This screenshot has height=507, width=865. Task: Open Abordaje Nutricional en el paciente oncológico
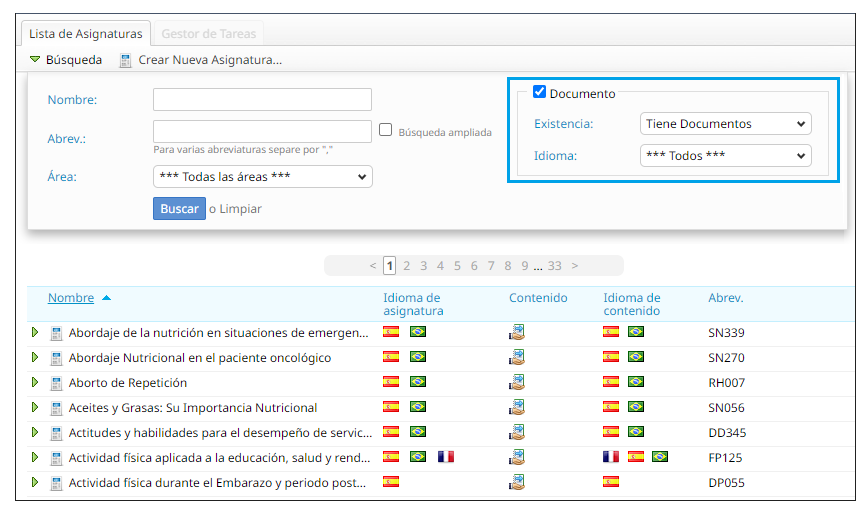pyautogui.click(x=200, y=358)
